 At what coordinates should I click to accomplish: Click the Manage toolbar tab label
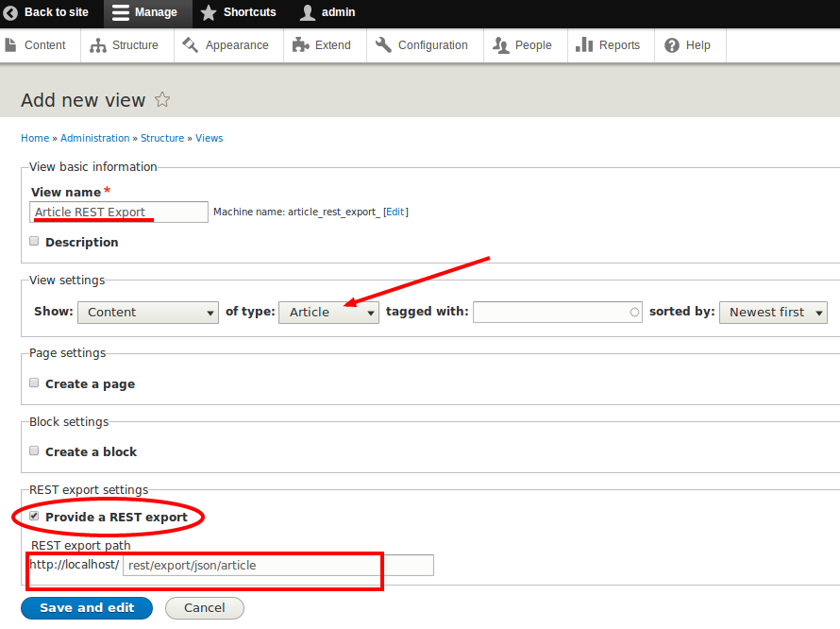156,12
